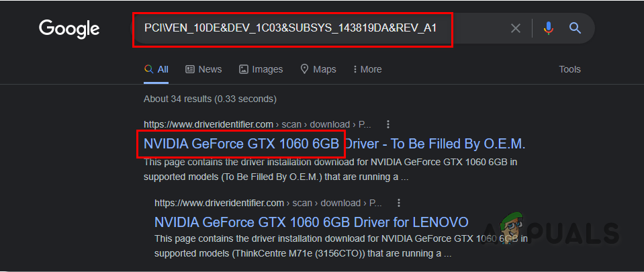Image resolution: width=644 pixels, height=272 pixels.
Task: Click the ThinkCentre M71e result snippet
Action: click(x=341, y=246)
